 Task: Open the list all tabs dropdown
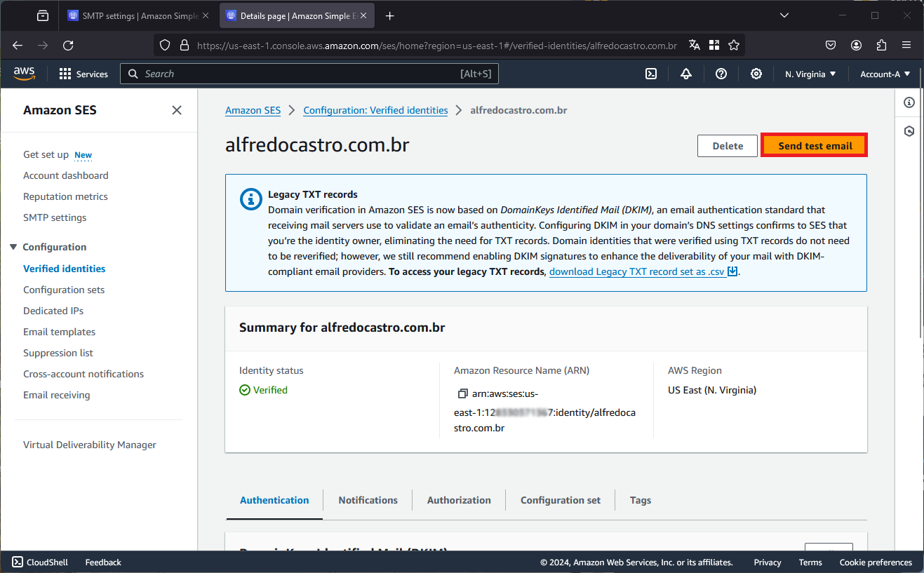coord(784,15)
